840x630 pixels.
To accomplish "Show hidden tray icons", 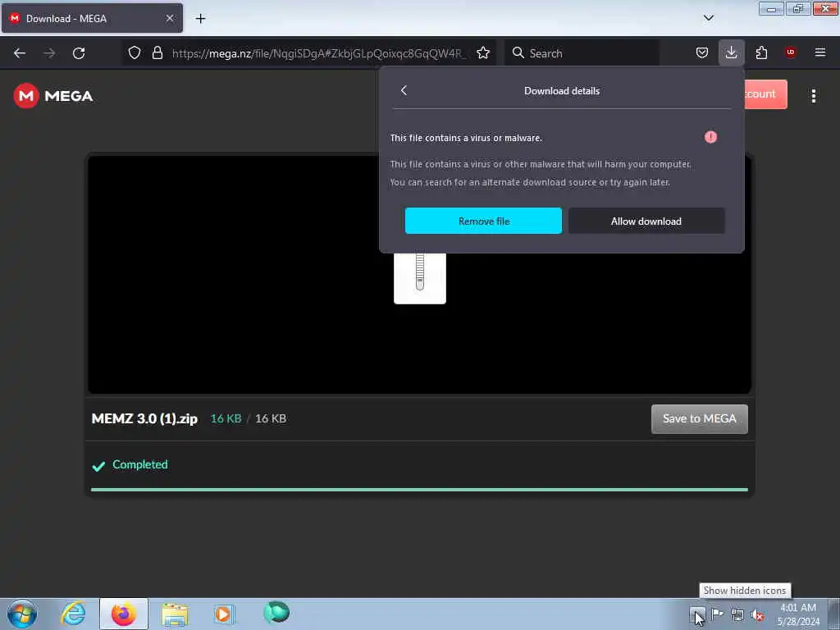I will pos(696,614).
